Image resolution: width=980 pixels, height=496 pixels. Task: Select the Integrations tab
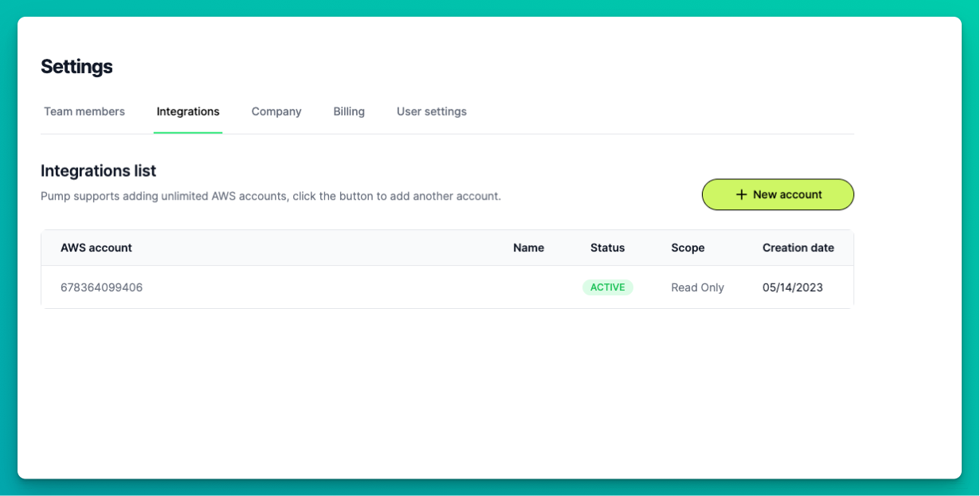188,111
